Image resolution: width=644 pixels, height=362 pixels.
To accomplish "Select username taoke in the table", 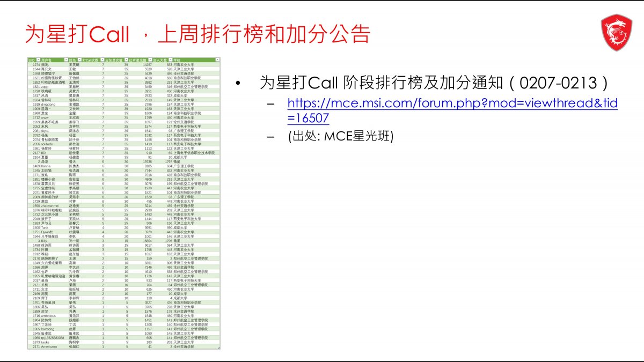I will pyautogui.click(x=46, y=342).
